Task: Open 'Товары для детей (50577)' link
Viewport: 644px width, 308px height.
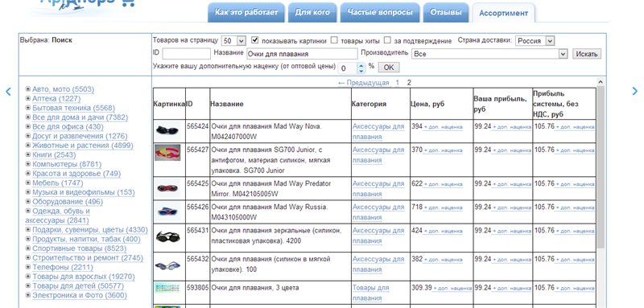Action: pyautogui.click(x=78, y=285)
